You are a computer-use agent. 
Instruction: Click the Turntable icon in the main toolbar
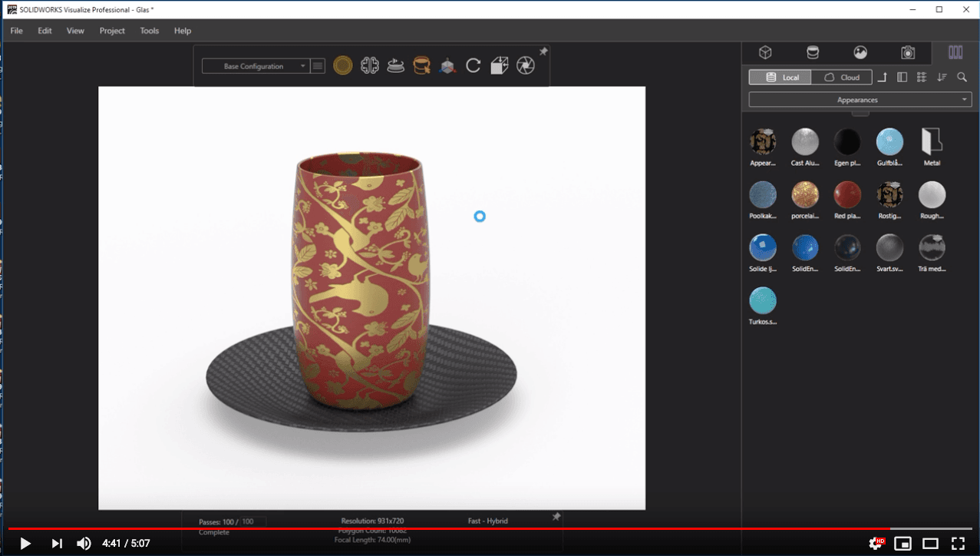(x=396, y=66)
